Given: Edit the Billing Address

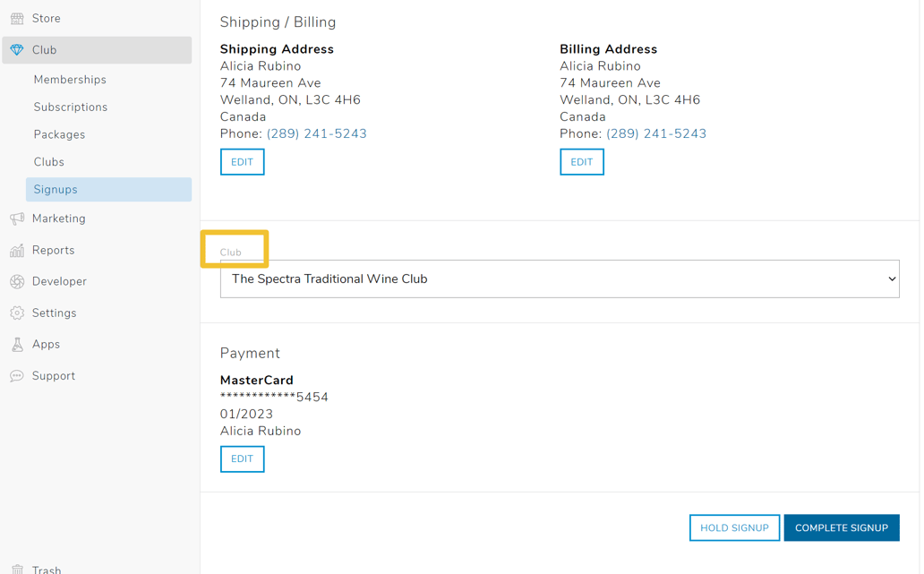Looking at the screenshot, I should click(x=581, y=162).
